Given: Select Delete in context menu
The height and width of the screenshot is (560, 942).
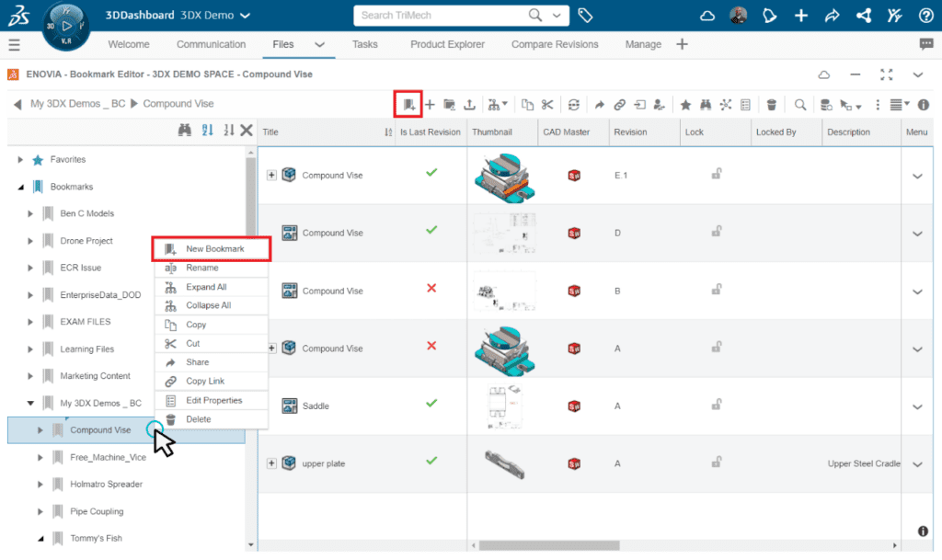Looking at the screenshot, I should 211,419.
